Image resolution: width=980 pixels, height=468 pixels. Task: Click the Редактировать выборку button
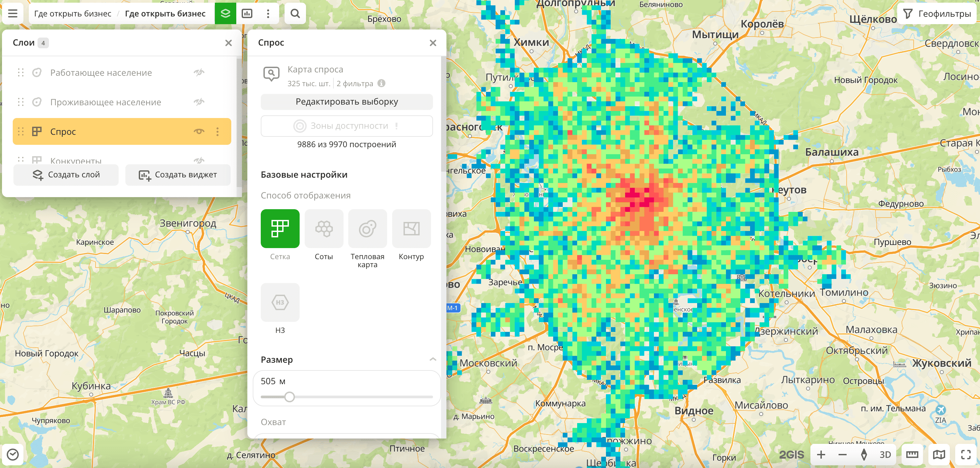(347, 102)
